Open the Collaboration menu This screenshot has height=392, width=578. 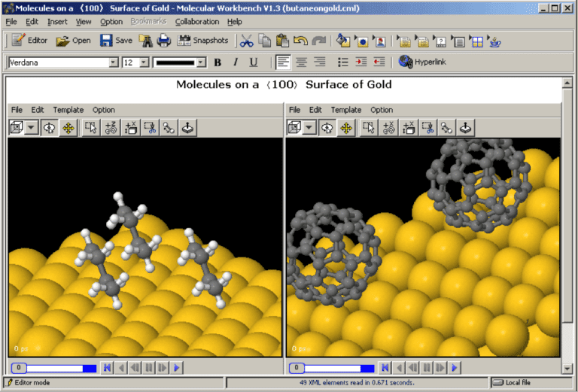[197, 22]
